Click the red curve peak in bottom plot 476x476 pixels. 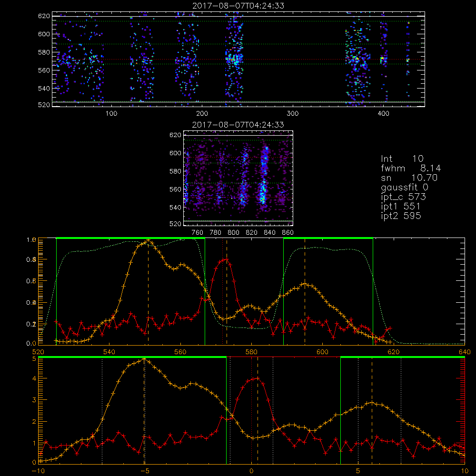click(x=258, y=378)
